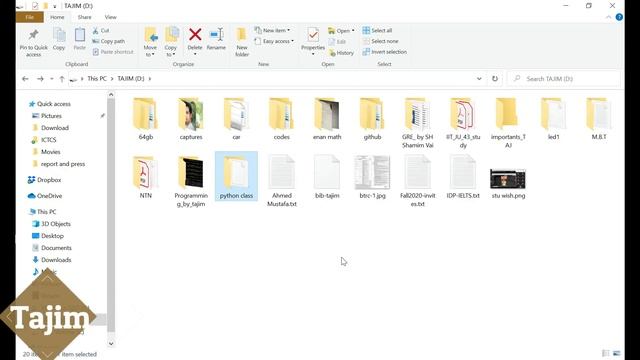
Task: Rename the selected item
Action: pos(216,39)
